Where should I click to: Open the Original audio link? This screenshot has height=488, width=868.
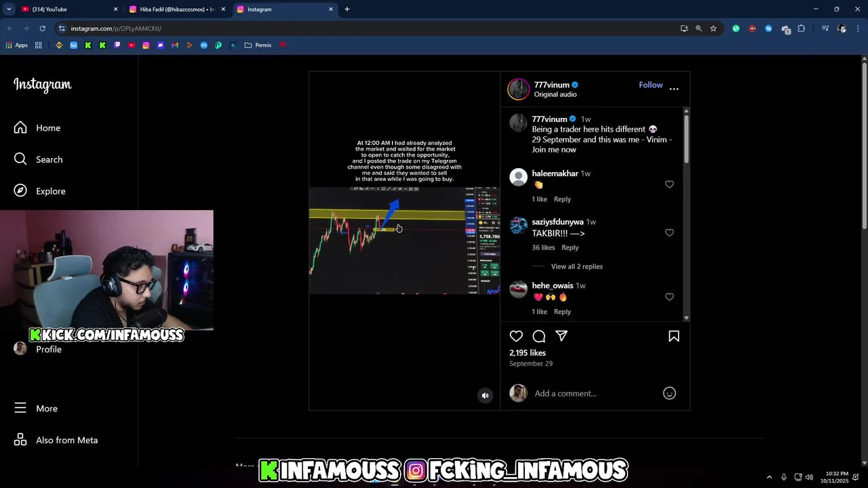(555, 94)
